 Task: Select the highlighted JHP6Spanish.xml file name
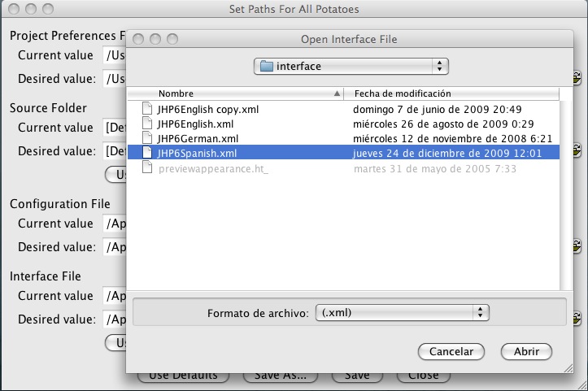tap(197, 153)
